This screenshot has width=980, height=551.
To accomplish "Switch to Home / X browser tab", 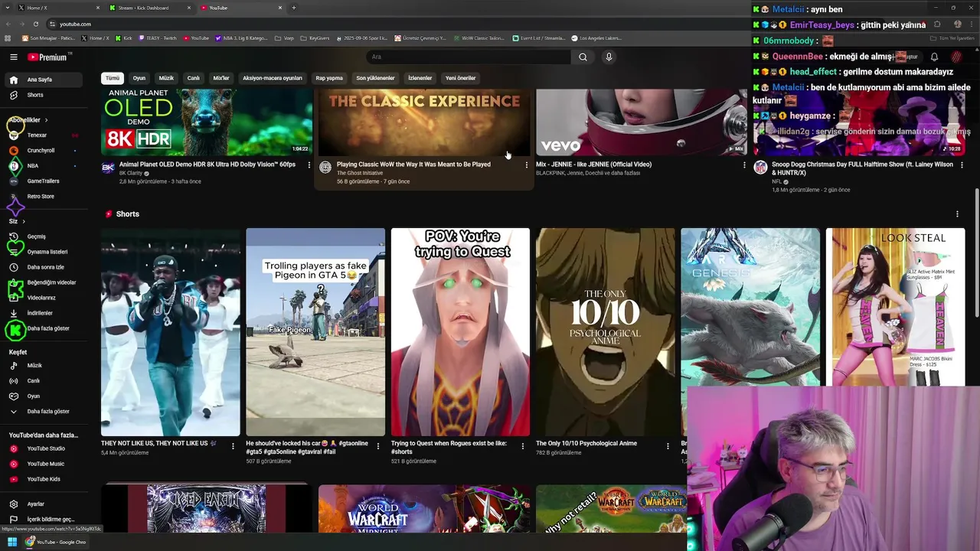I will 57,8.
